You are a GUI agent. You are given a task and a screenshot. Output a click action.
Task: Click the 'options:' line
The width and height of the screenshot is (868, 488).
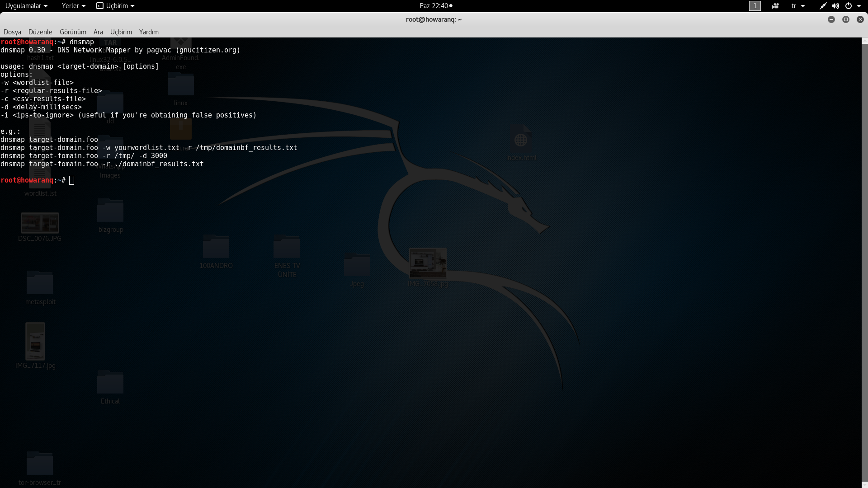17,75
